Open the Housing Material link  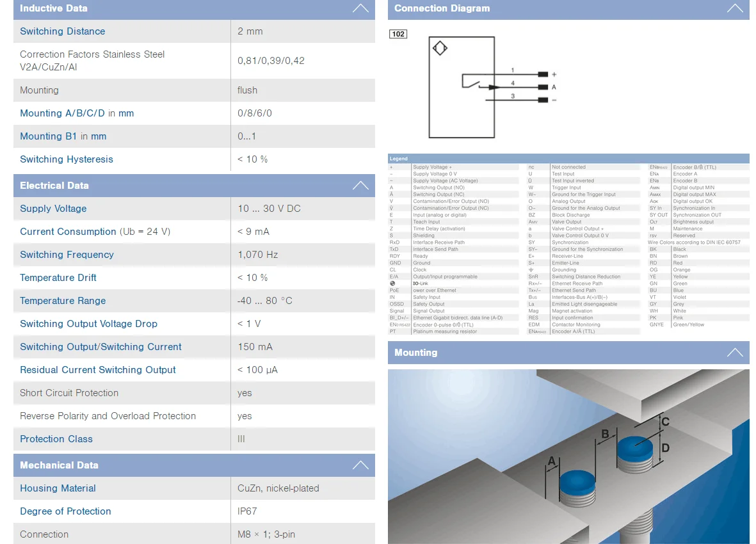coord(58,488)
